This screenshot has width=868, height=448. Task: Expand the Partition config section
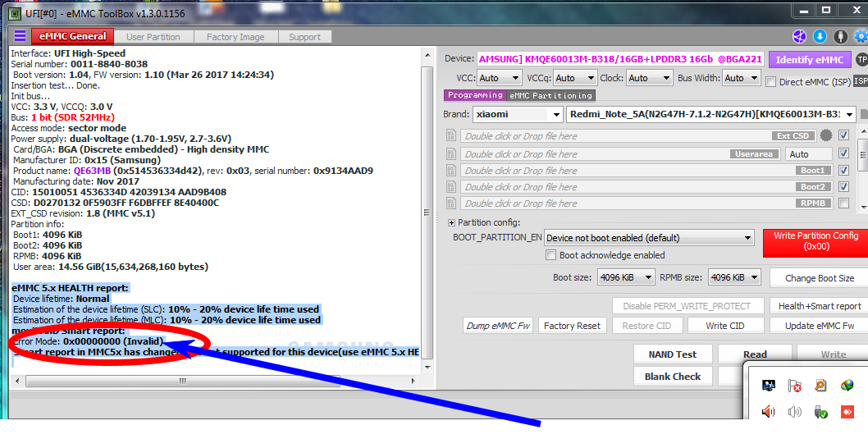point(451,222)
